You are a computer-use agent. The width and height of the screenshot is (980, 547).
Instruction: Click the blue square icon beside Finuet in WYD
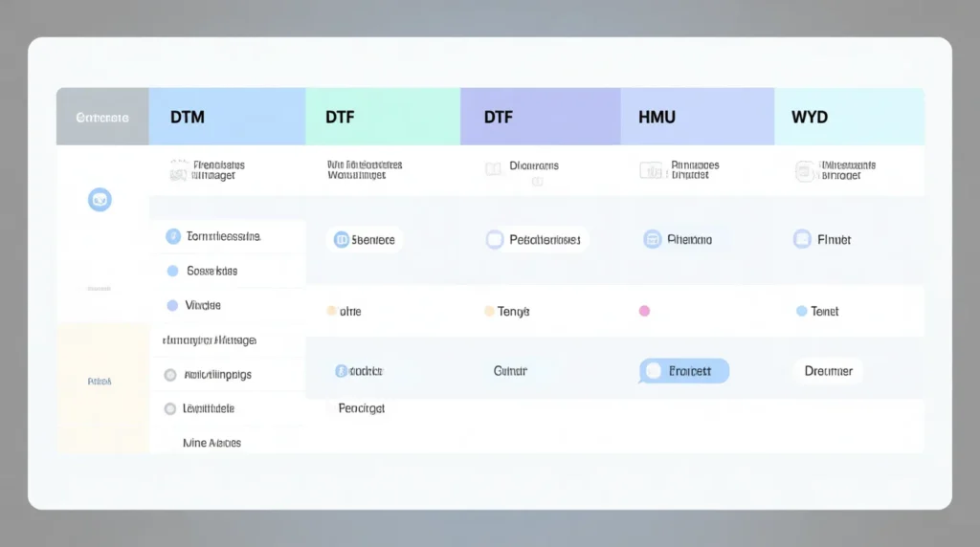(802, 240)
